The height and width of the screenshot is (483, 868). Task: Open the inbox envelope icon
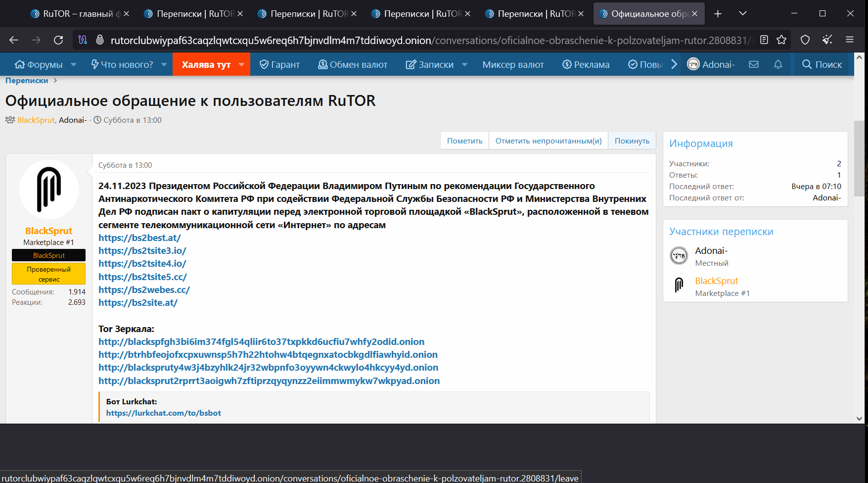tap(754, 64)
